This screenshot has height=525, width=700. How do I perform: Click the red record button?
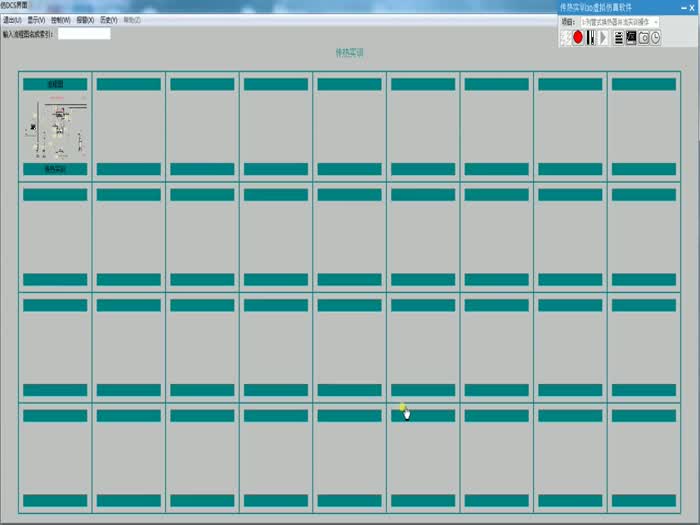coord(578,37)
